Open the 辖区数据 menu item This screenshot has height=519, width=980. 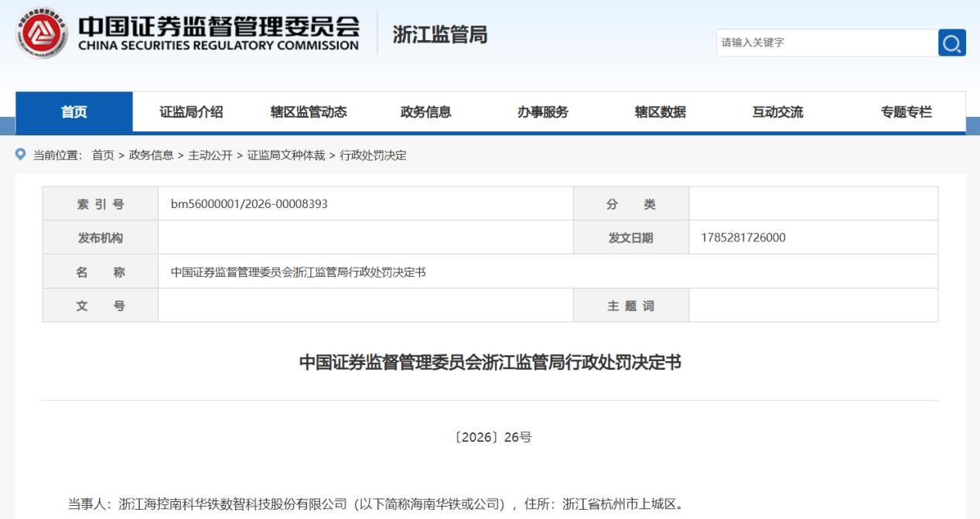tap(660, 112)
